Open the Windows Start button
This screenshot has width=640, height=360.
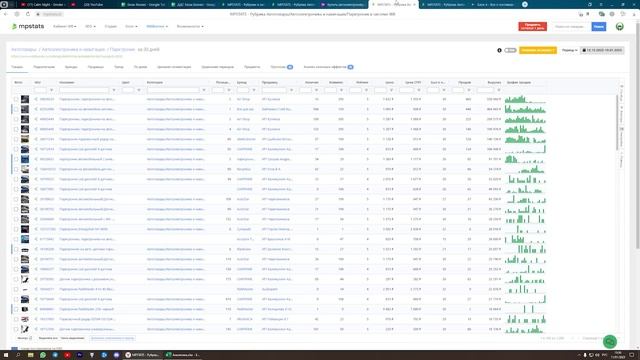[6, 355]
